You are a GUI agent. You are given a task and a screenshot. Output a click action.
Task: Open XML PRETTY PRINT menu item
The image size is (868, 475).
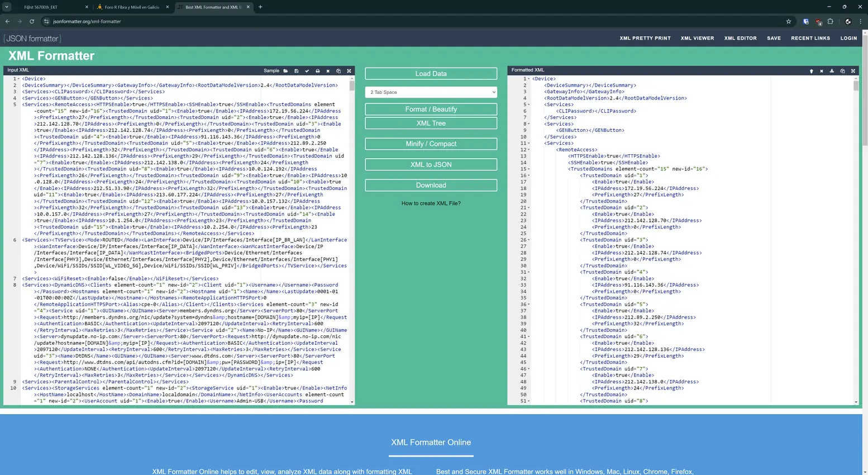pos(645,38)
